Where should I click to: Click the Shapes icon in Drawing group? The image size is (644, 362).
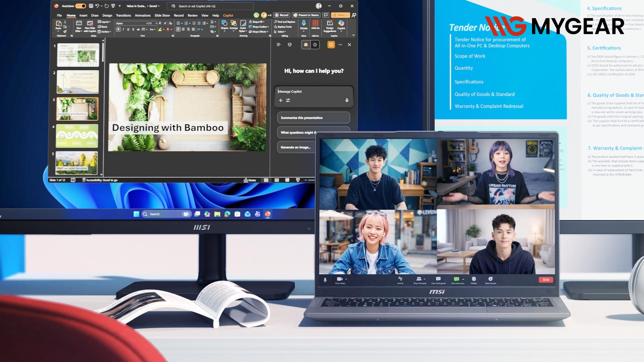pyautogui.click(x=224, y=24)
